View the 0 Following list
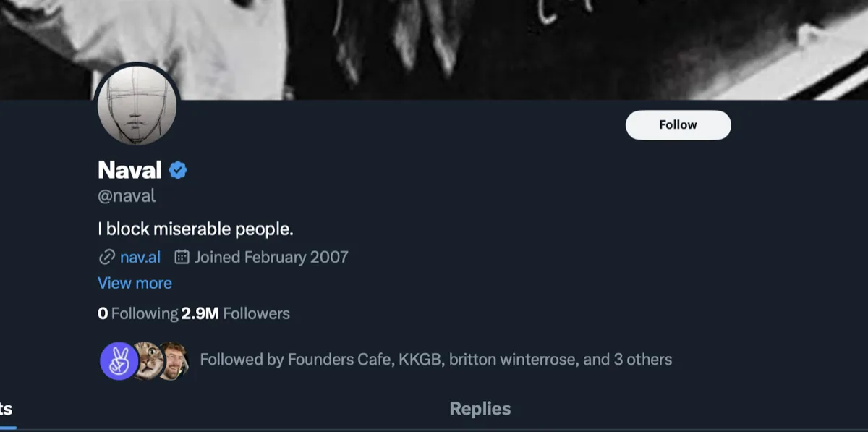This screenshot has height=432, width=868. pyautogui.click(x=137, y=313)
